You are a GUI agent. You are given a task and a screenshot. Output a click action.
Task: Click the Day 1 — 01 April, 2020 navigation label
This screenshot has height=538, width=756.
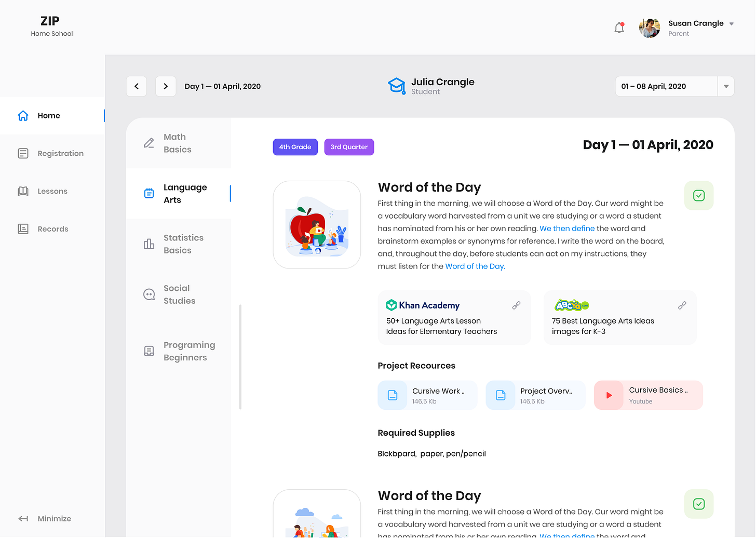223,86
